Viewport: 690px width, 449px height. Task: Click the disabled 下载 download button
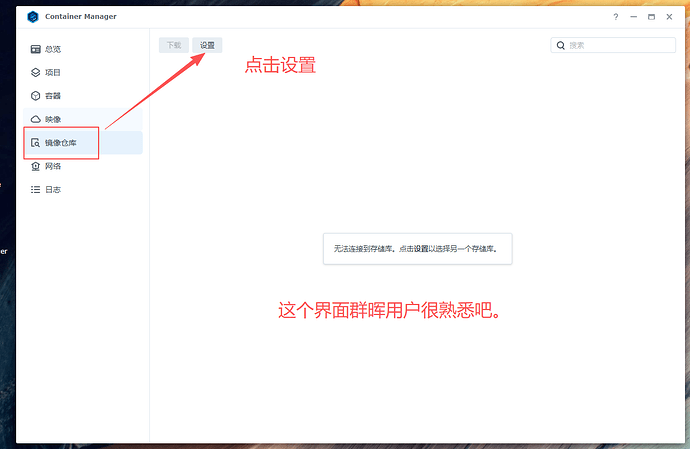coord(174,45)
